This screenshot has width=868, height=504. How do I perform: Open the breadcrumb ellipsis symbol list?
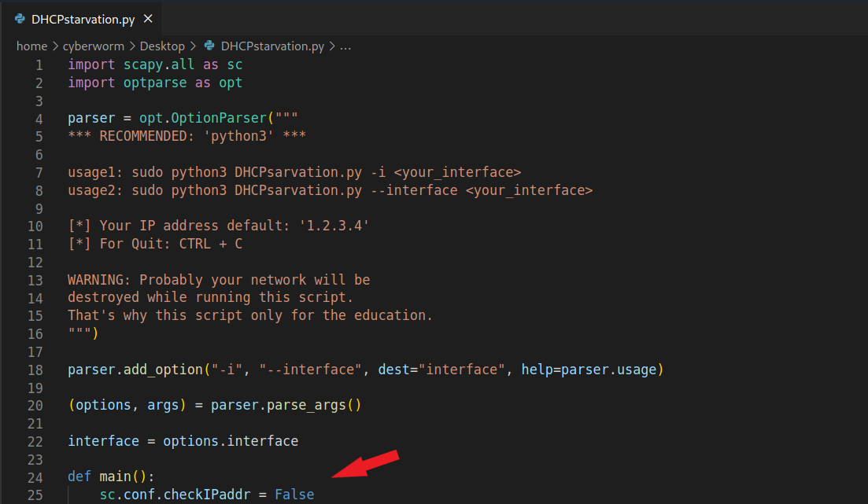tap(345, 46)
